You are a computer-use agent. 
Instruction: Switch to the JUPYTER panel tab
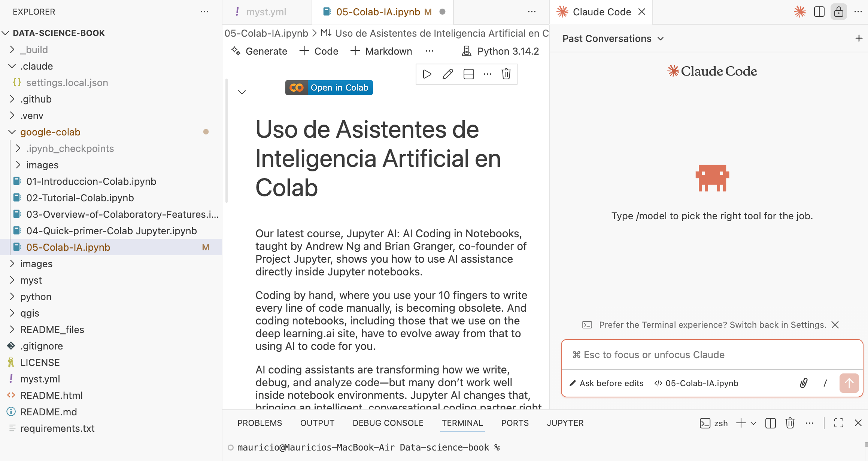(565, 423)
